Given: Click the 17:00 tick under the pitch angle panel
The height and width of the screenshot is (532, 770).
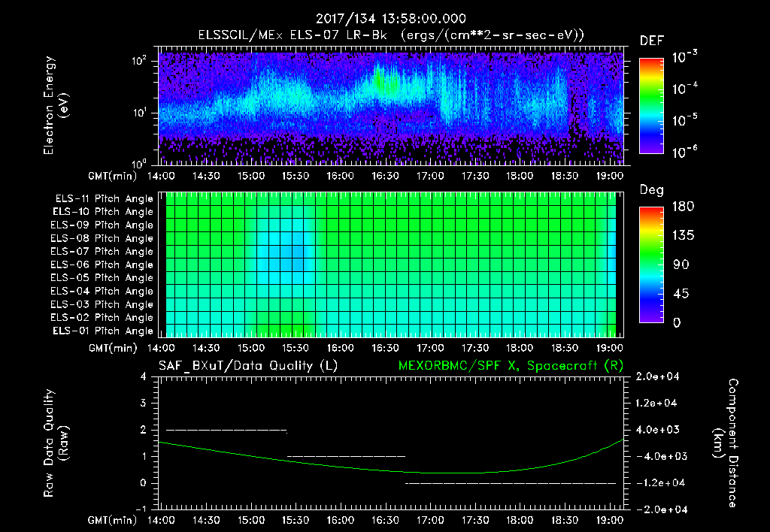Looking at the screenshot, I should [430, 348].
